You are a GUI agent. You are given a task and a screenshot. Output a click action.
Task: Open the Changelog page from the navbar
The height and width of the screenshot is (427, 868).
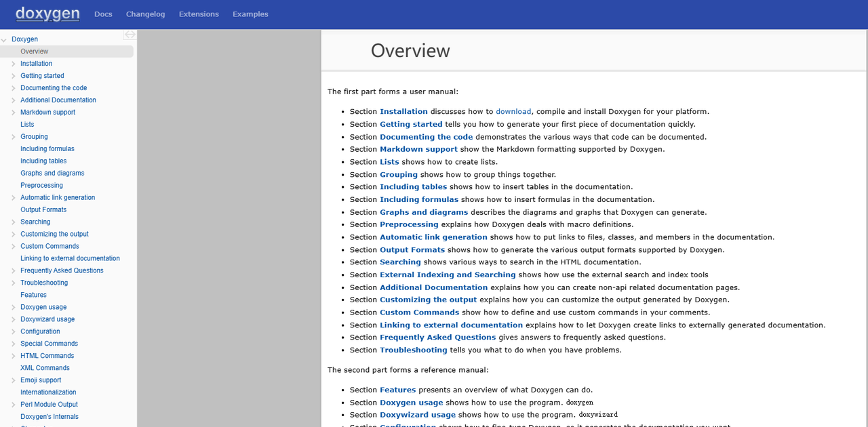point(145,14)
